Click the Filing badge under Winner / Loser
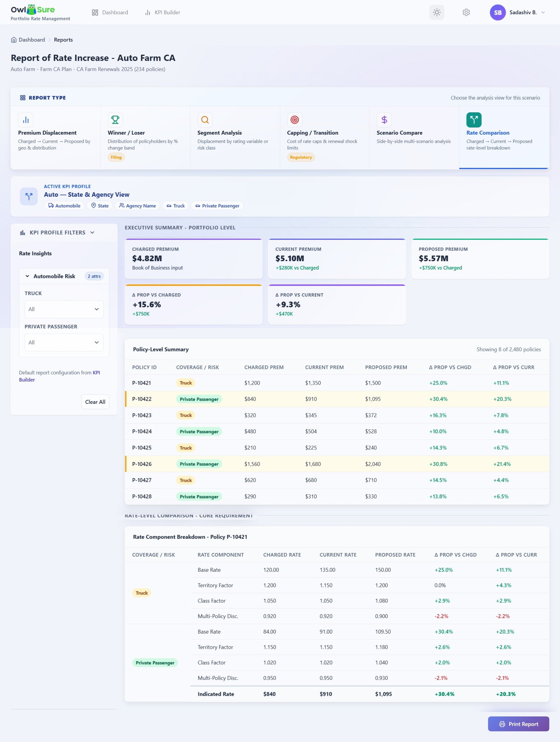560x742 pixels. coord(116,157)
